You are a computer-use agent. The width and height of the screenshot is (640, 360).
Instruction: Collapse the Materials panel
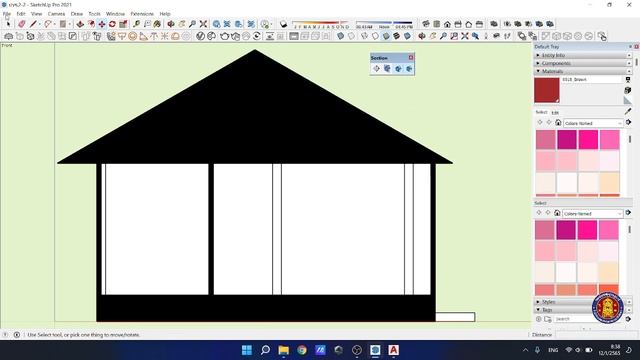[x=583, y=71]
